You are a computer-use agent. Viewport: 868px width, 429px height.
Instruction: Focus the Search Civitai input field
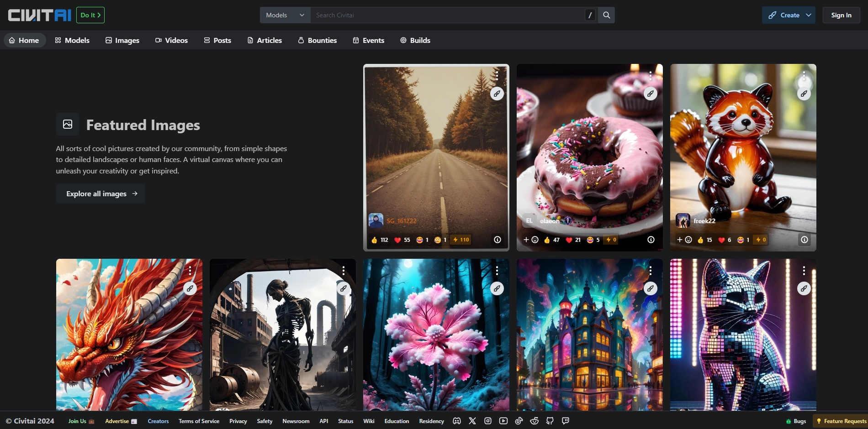coord(448,15)
